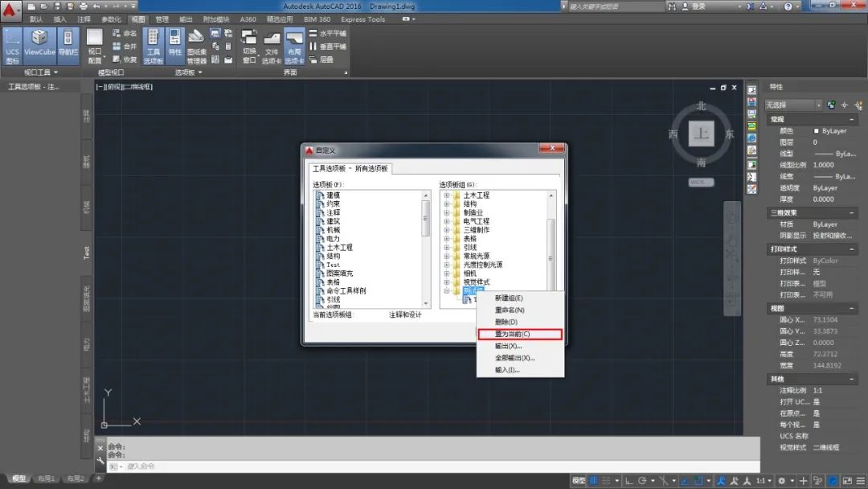The image size is (868, 489).
Task: Choose 置为当前(C) from the context menu
Action: coord(513,334)
